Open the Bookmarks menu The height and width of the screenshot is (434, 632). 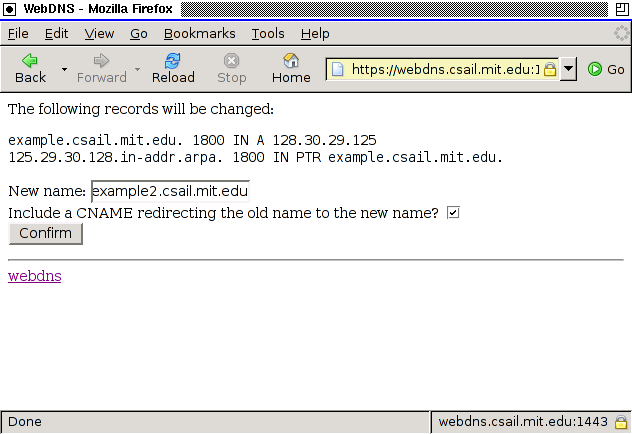pos(200,33)
